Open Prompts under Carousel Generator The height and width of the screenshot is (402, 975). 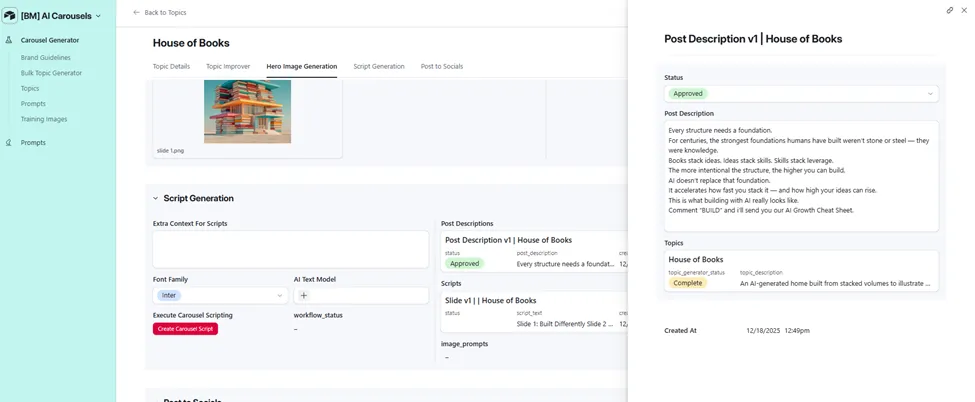[33, 104]
